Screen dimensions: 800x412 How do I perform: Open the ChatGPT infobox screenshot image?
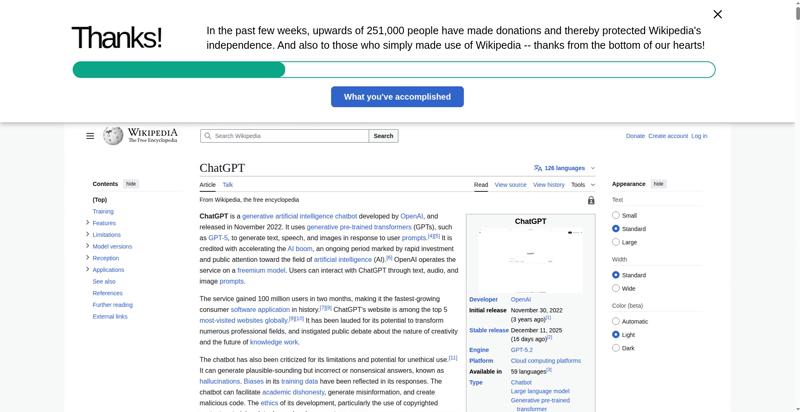pyautogui.click(x=530, y=260)
